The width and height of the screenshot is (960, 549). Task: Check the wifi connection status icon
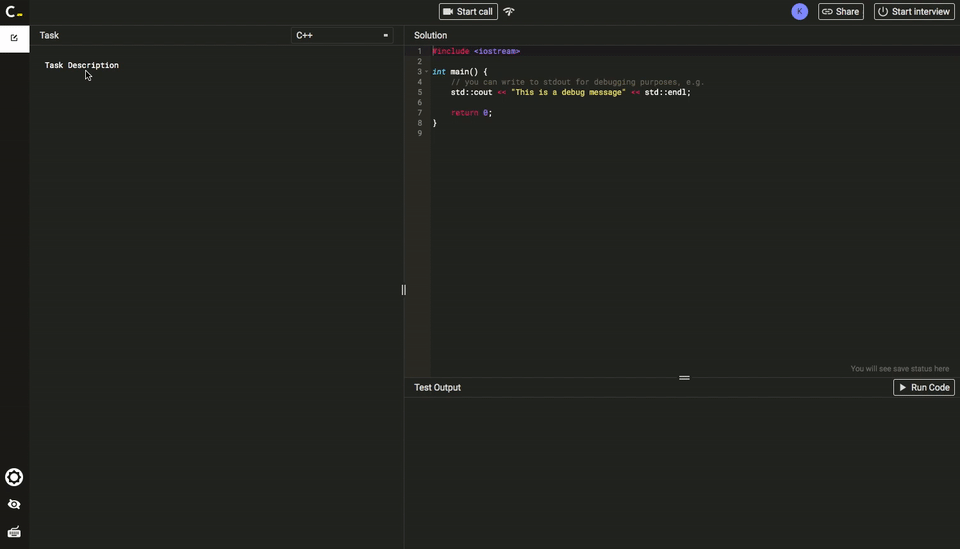click(x=509, y=12)
